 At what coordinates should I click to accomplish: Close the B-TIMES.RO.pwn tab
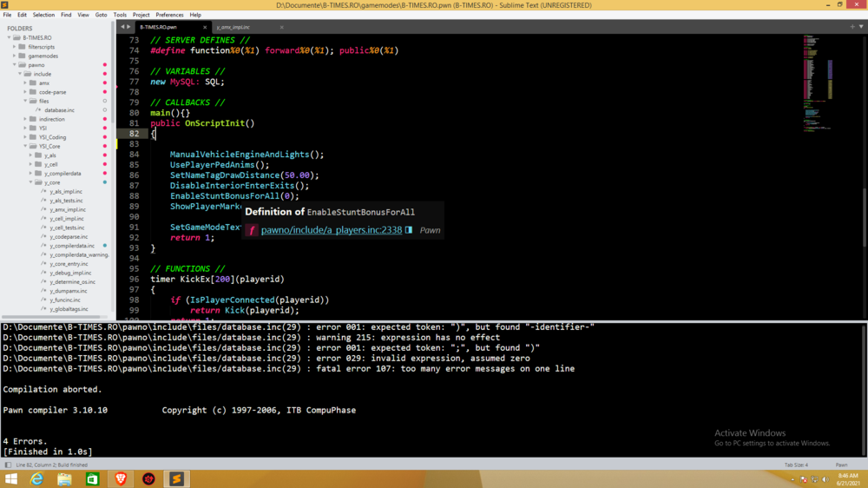(x=205, y=27)
